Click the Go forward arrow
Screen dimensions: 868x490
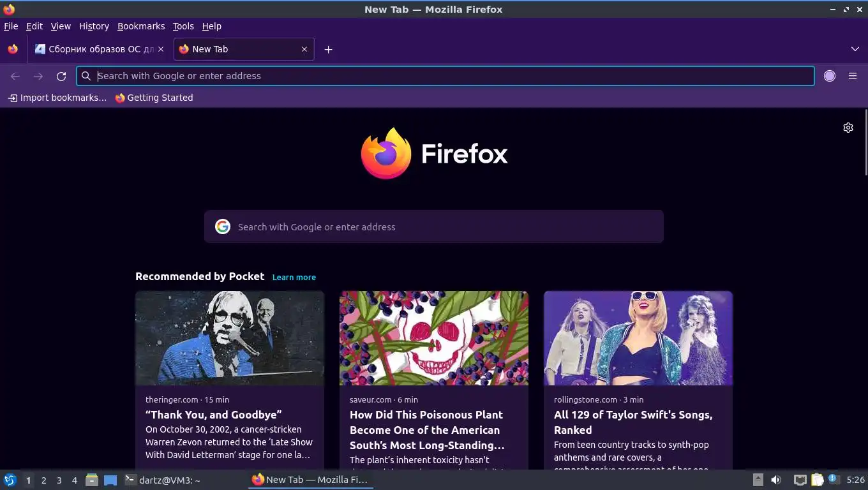[38, 76]
